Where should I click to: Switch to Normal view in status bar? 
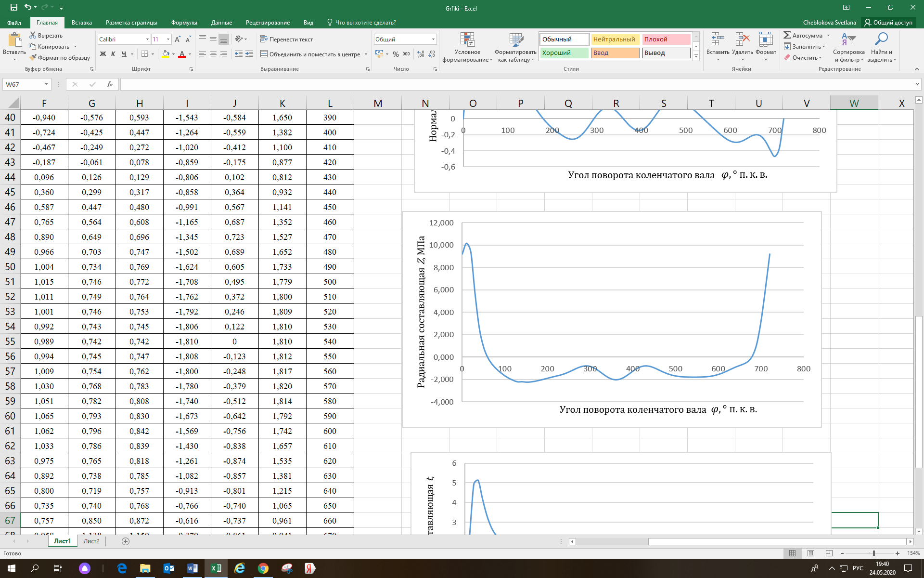792,553
